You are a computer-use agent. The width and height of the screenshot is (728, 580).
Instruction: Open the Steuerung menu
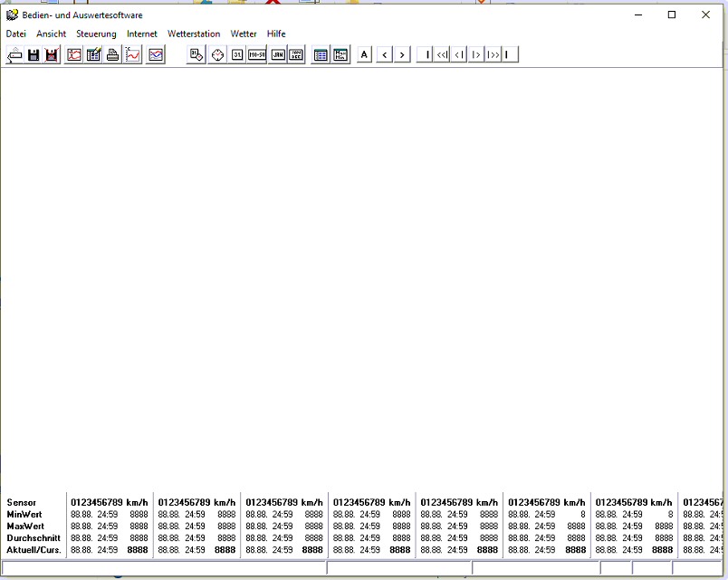(x=96, y=34)
